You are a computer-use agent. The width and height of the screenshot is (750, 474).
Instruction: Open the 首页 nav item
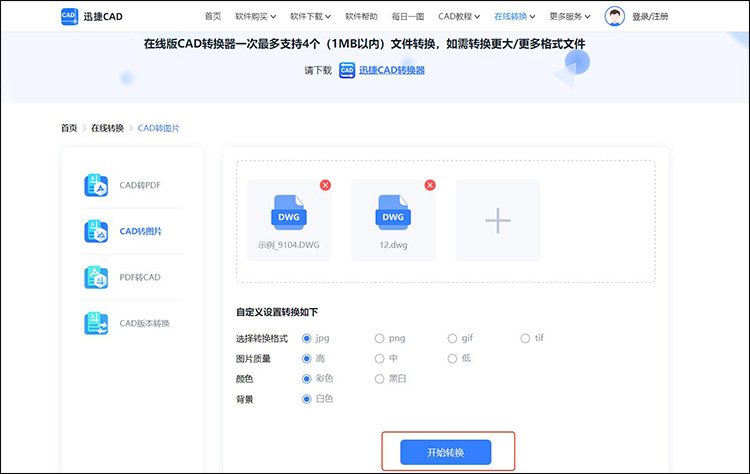tap(213, 17)
